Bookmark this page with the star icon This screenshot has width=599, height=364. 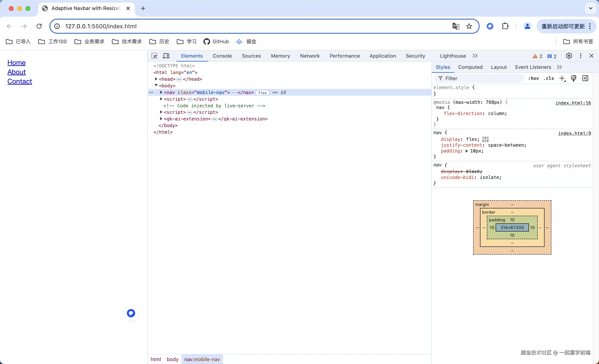click(x=469, y=26)
